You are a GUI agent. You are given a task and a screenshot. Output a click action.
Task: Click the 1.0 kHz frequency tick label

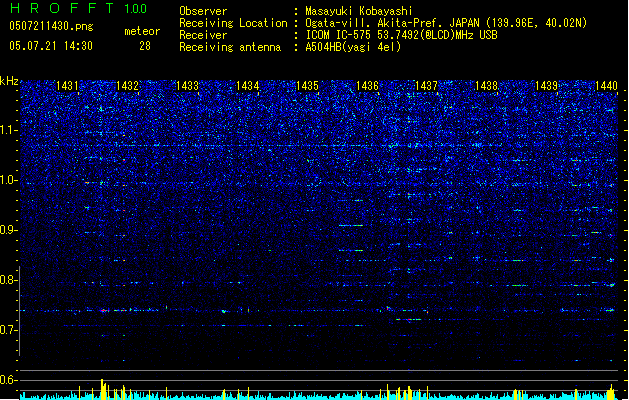coord(9,180)
